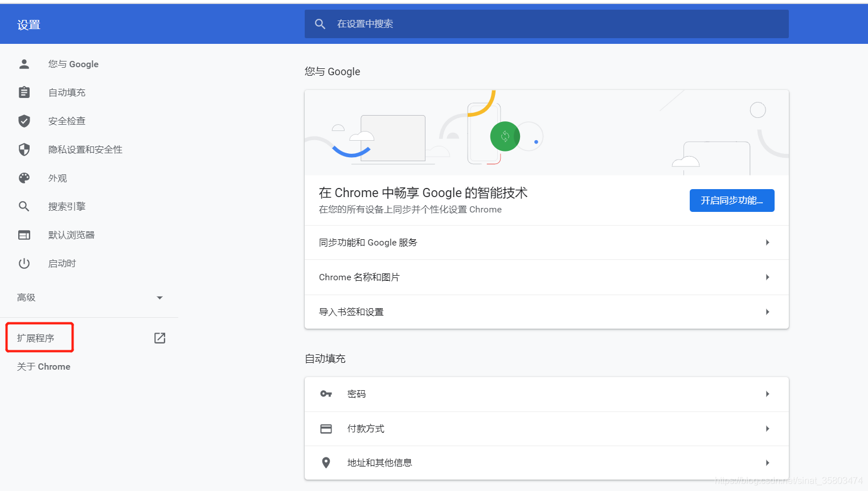Open the arrow for Chrome 名称和图片

(x=768, y=277)
